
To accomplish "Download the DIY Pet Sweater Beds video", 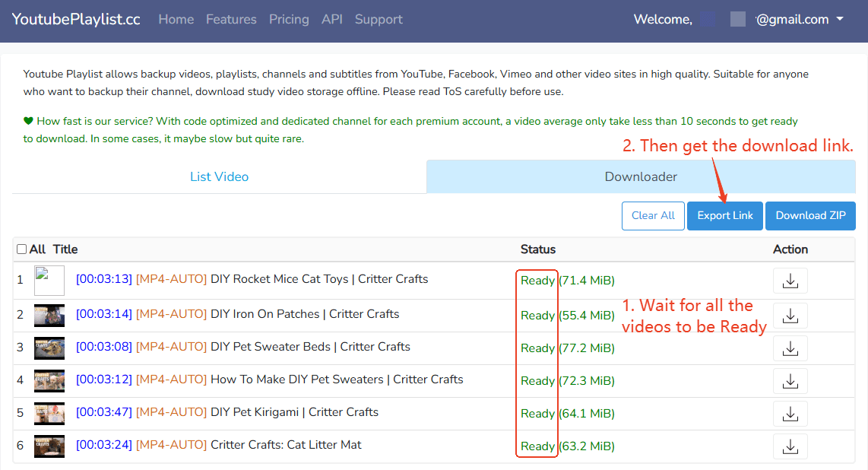I will (x=790, y=348).
